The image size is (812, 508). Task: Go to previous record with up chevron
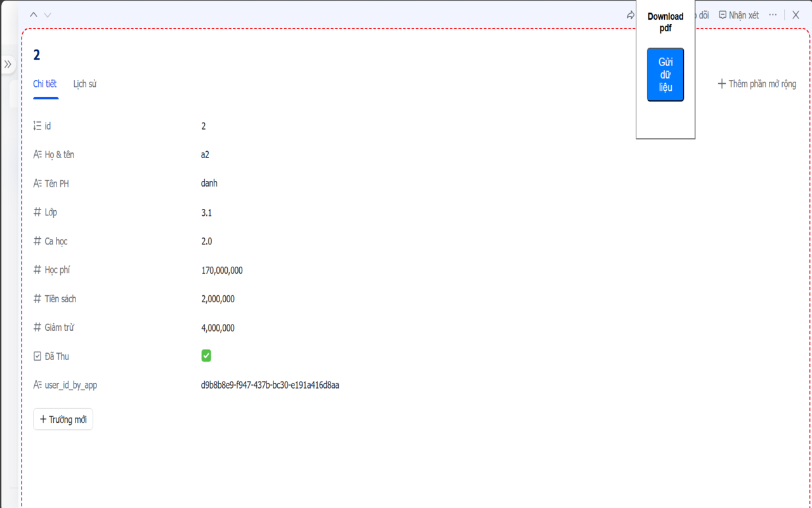[x=34, y=15]
